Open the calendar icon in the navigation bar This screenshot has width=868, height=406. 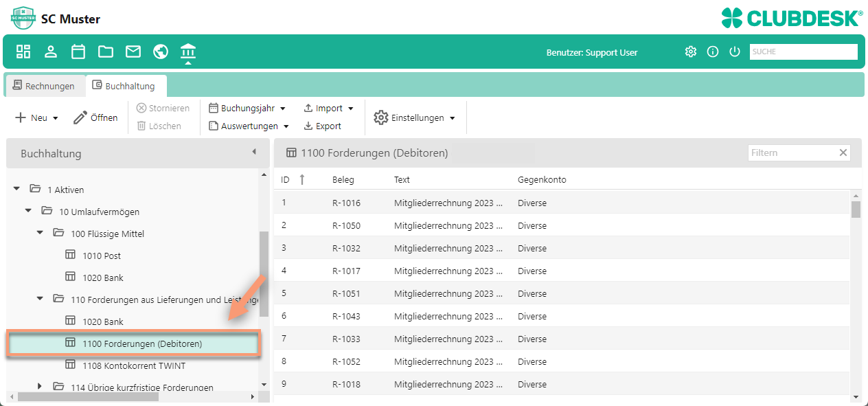click(x=78, y=52)
